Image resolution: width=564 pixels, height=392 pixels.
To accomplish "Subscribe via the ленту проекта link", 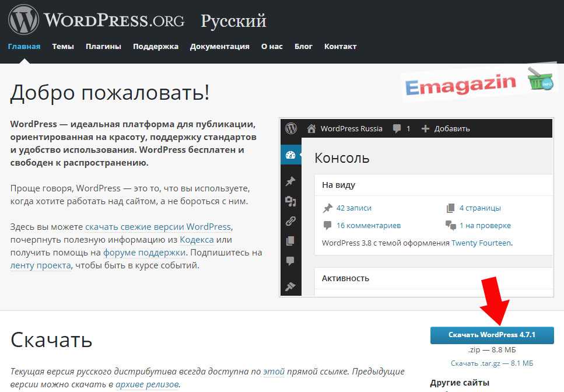I will pos(41,265).
